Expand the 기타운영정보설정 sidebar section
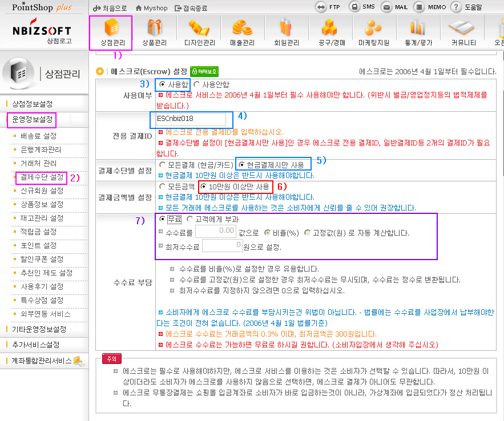 point(39,329)
